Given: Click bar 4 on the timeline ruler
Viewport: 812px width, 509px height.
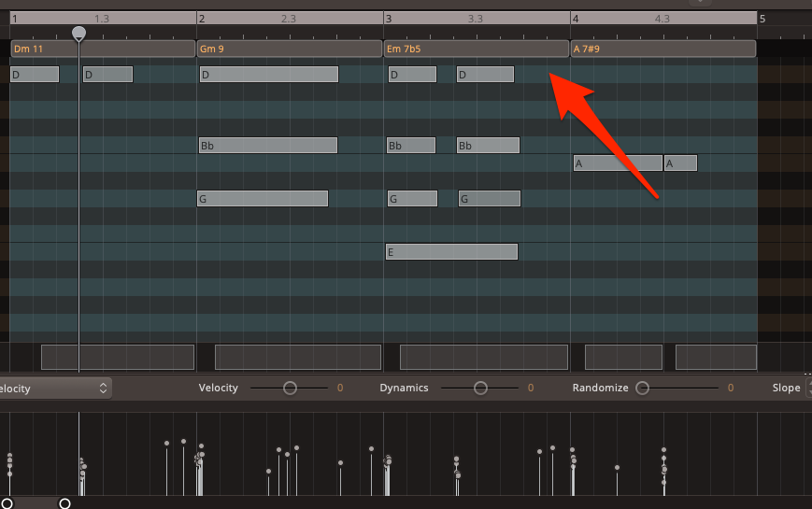Looking at the screenshot, I should tap(577, 19).
